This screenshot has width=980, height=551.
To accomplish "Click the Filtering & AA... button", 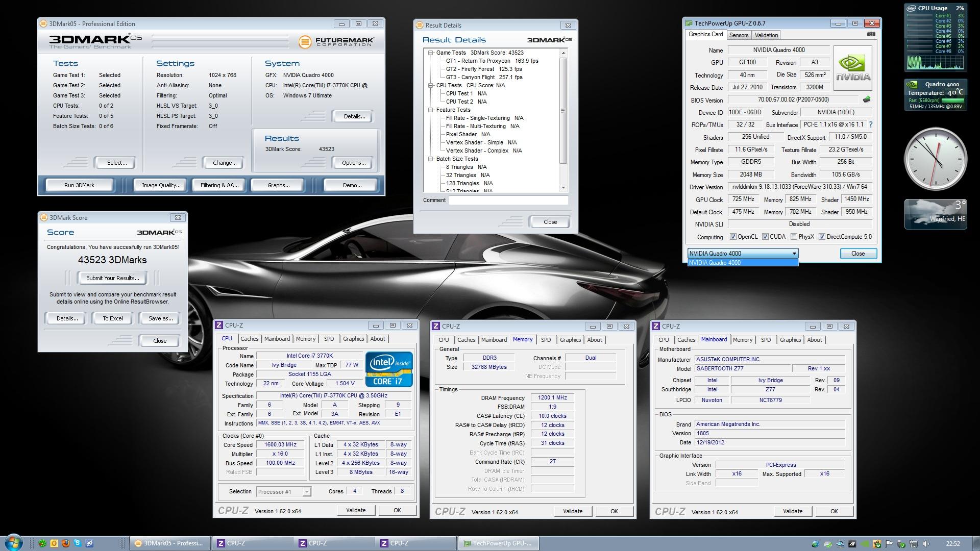I will pyautogui.click(x=219, y=185).
